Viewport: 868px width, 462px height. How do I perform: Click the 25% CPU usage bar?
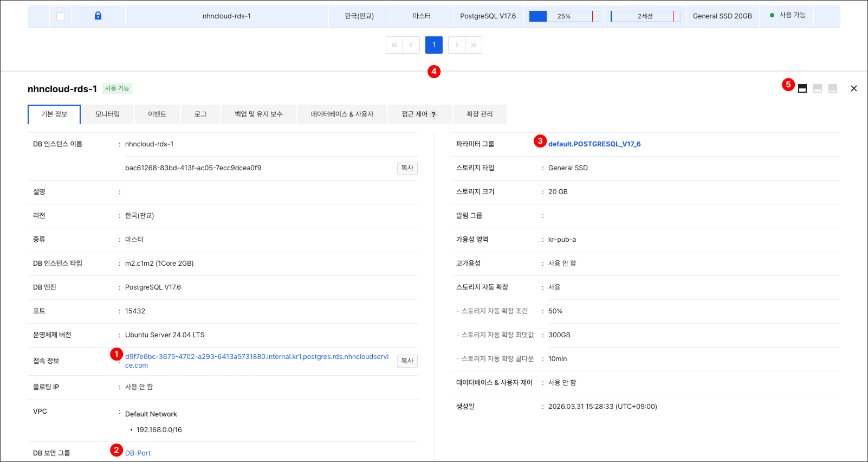(564, 16)
